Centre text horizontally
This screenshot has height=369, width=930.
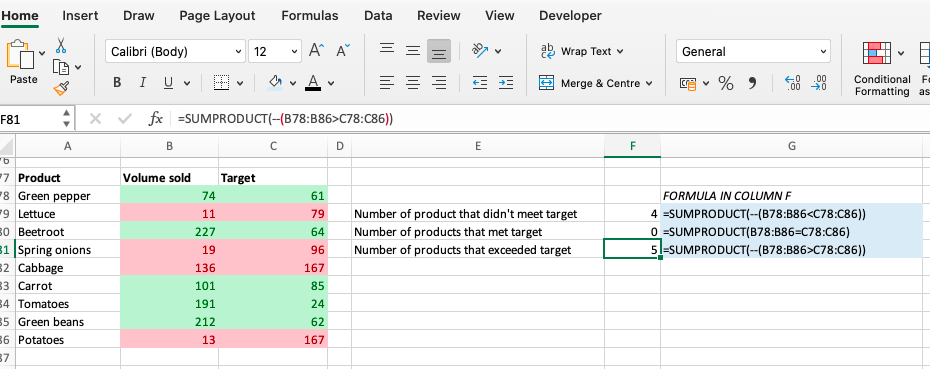413,83
